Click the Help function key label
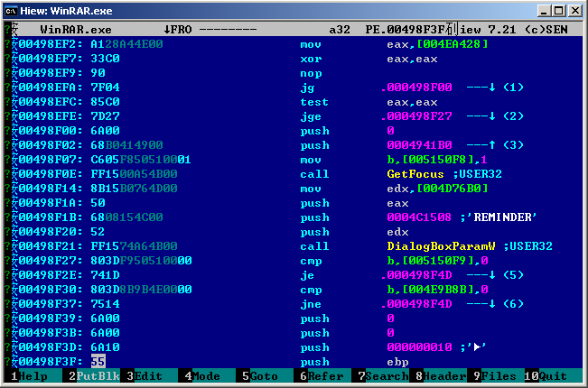 coord(33,376)
